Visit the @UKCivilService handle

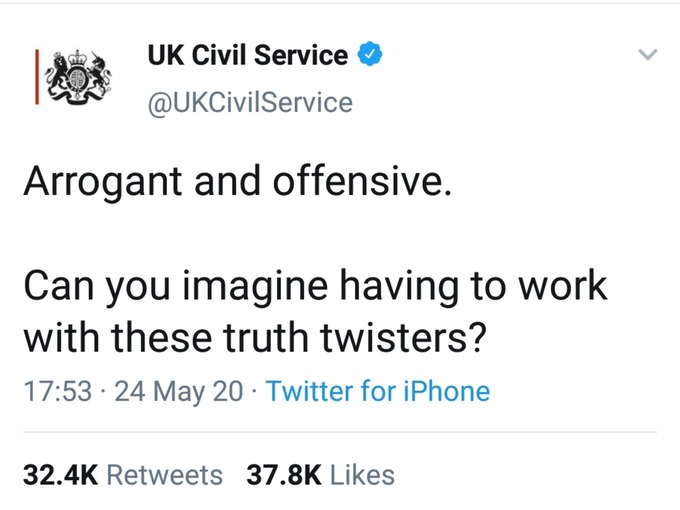click(250, 103)
